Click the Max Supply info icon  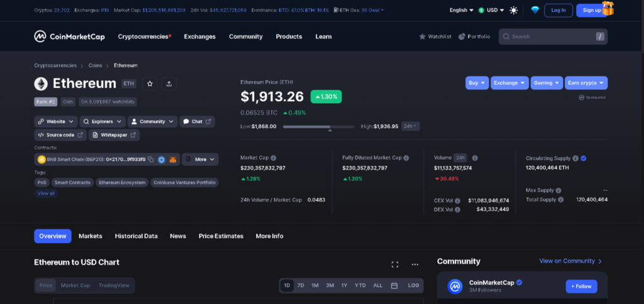[x=558, y=190]
